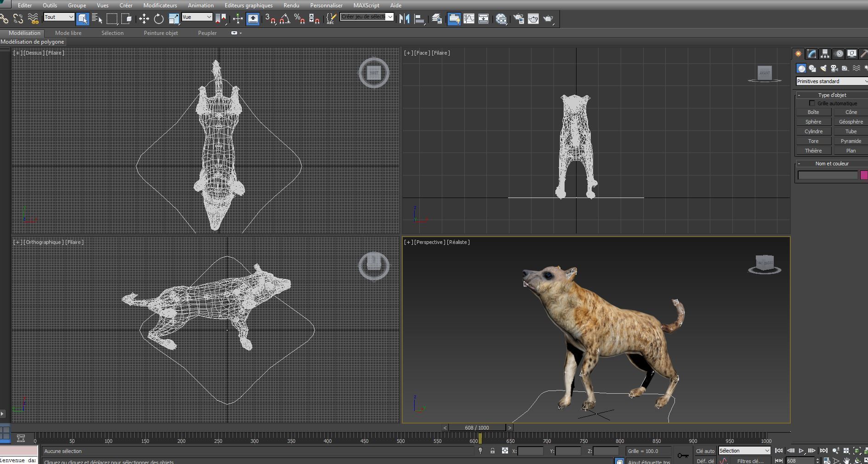Open the Curve Editor icon

point(469,18)
